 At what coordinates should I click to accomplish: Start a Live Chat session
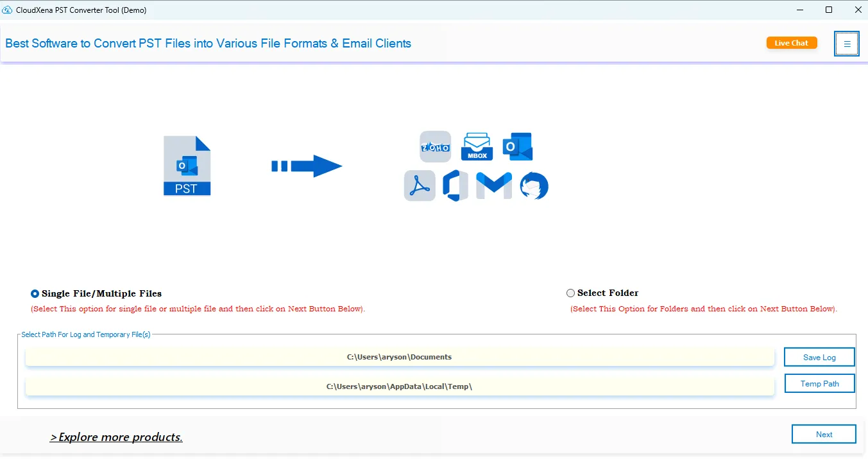pos(791,43)
